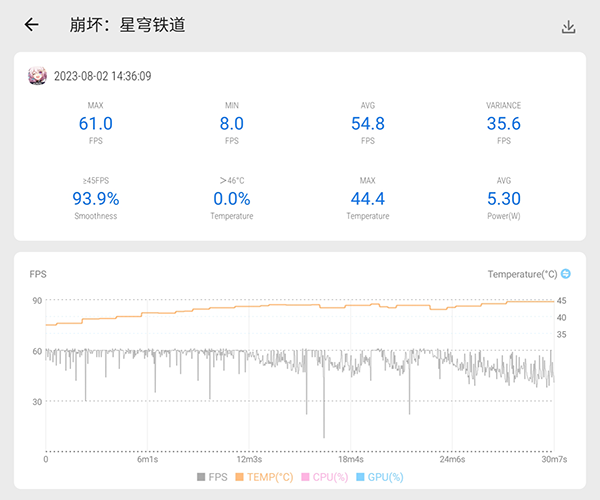Image resolution: width=600 pixels, height=500 pixels.
Task: Tap the AVG Power 5.30 value
Action: [x=503, y=199]
